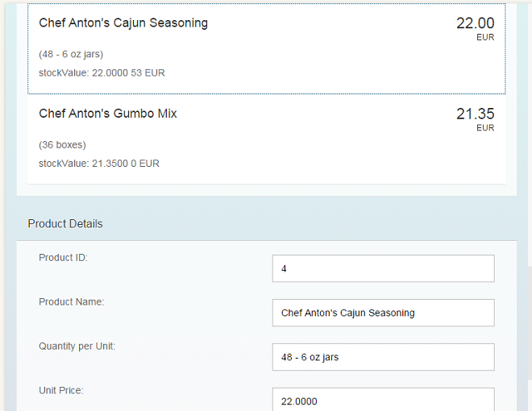Image resolution: width=532 pixels, height=411 pixels.
Task: Click into the Quantity per Unit field
Action: coord(383,357)
